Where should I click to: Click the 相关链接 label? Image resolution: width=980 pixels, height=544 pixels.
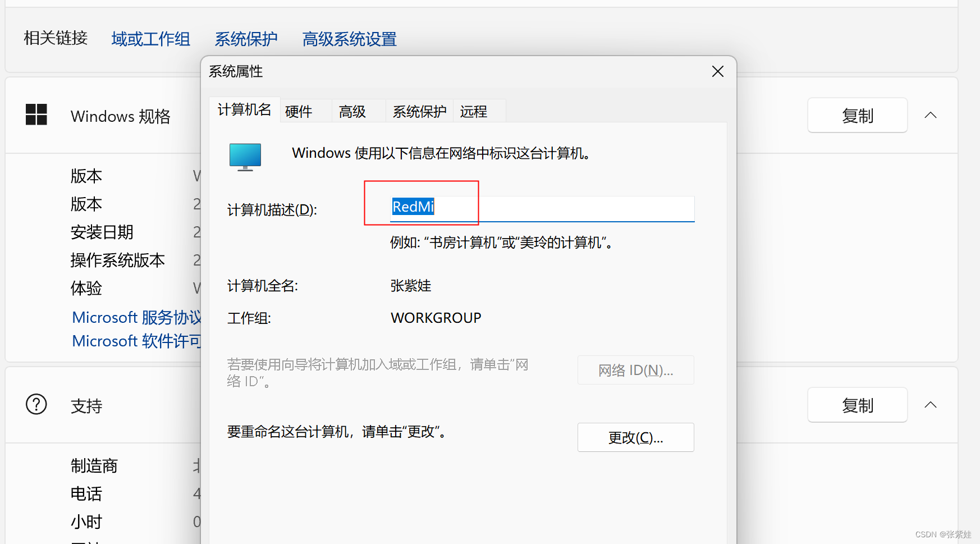click(56, 38)
